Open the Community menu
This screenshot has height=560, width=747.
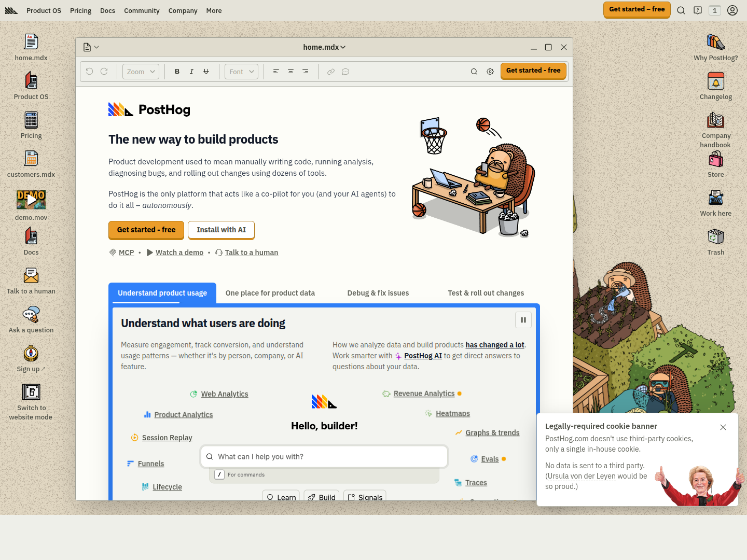click(142, 10)
